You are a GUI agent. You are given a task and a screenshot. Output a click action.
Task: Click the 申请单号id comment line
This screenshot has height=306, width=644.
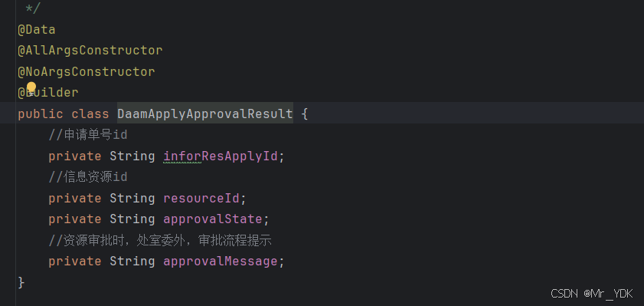tap(88, 135)
